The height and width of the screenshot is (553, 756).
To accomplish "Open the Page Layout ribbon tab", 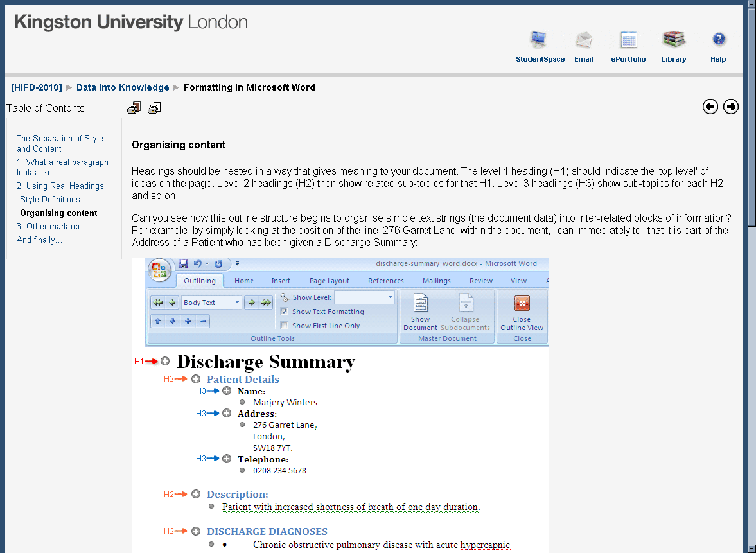I will tap(330, 281).
